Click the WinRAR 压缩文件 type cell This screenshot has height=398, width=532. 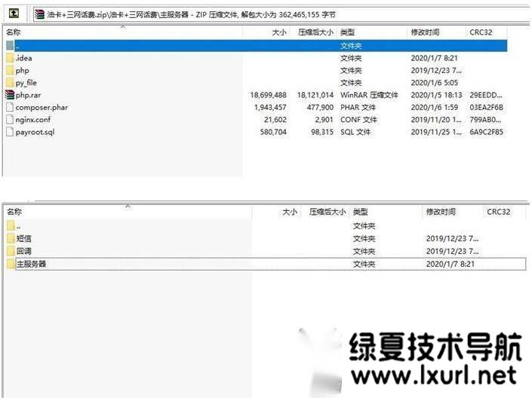[x=369, y=95]
